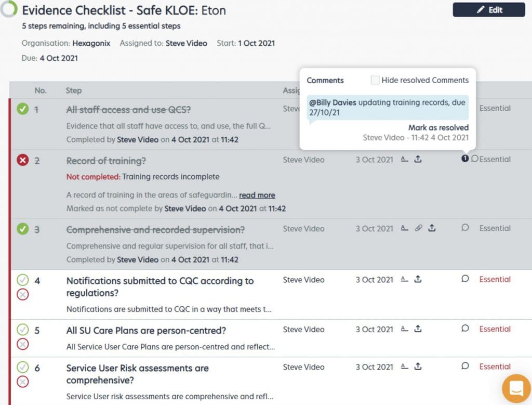Screen dimensions: 532x405
Task: Mark step 5 as not complete red cross
Action: coord(23,344)
